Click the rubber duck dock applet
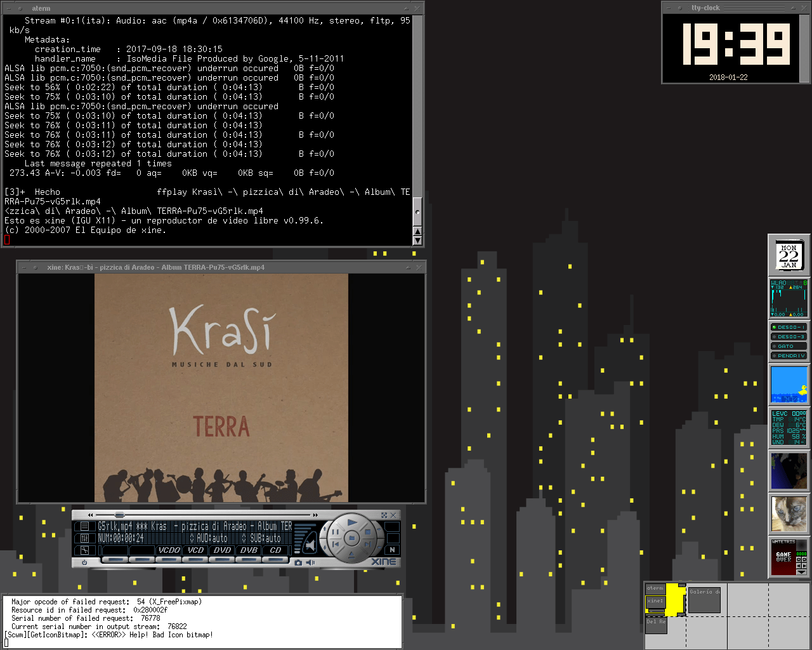Viewport: 812px width, 650px height. tap(789, 384)
